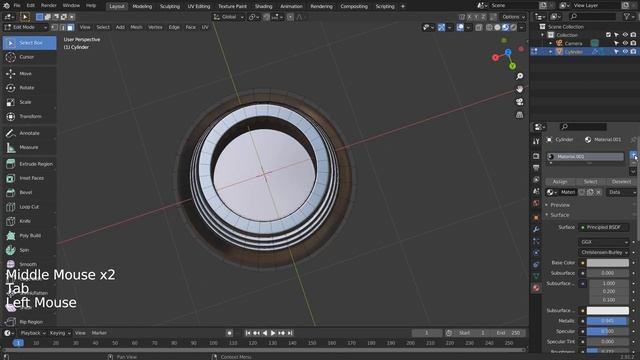Screen dimensions: 640x360
Task: Click the material Select button
Action: (x=590, y=182)
